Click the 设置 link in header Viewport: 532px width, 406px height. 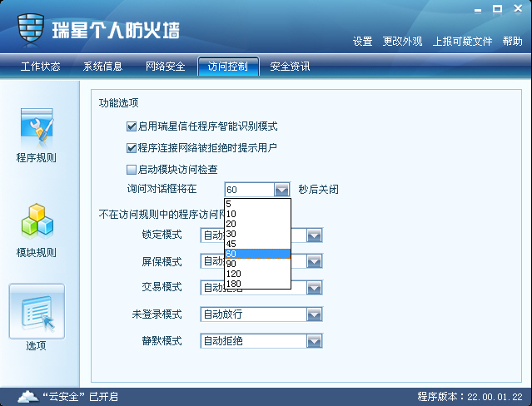(362, 42)
